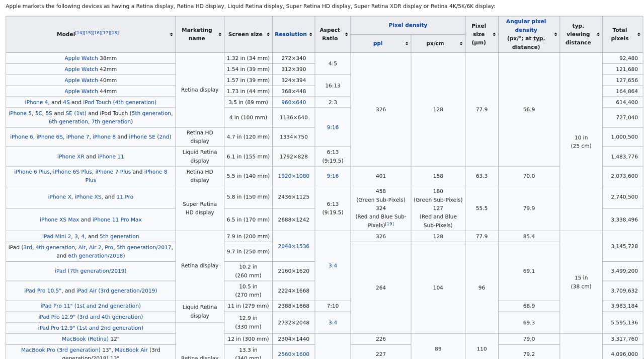This screenshot has width=644, height=359.
Task: Select the 7:10 aspect ratio cell
Action: point(333,306)
